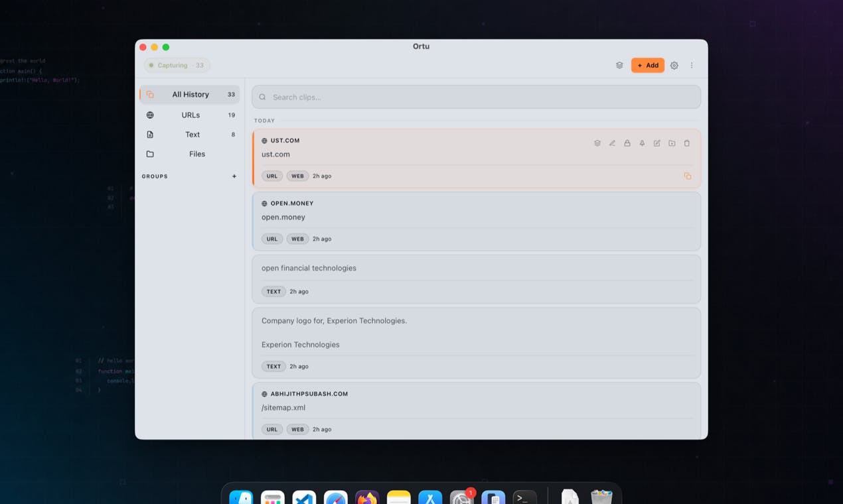Pin the ust.com clip
This screenshot has height=504, width=843.
pos(642,143)
